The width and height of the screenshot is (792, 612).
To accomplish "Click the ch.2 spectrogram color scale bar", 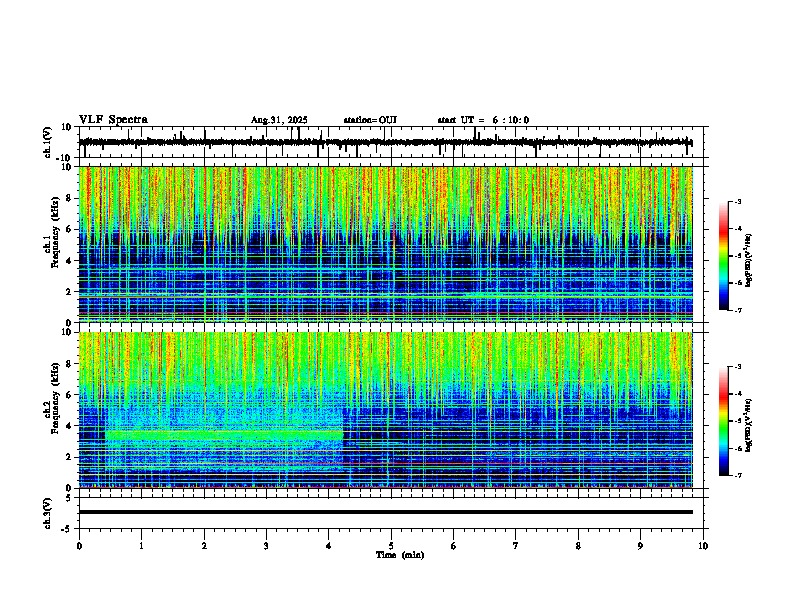I will (x=723, y=421).
